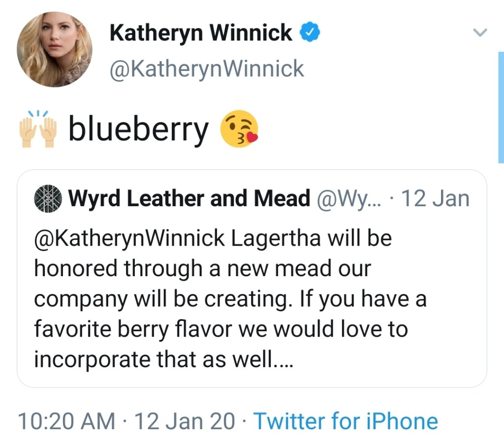Click the word blueberry in the tweet
This screenshot has width=504, height=446.
pos(138,129)
